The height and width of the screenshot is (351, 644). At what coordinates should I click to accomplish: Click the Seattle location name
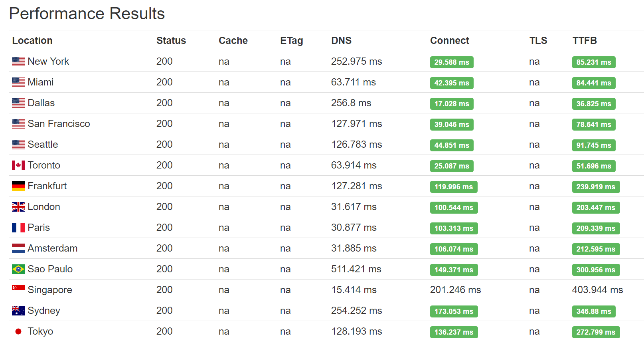coord(43,145)
